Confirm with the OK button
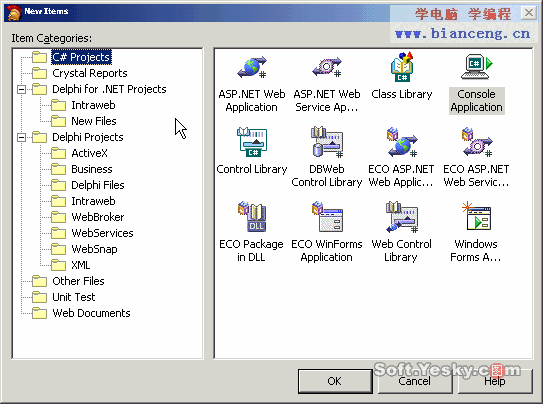This screenshot has height=404, width=543. (335, 381)
